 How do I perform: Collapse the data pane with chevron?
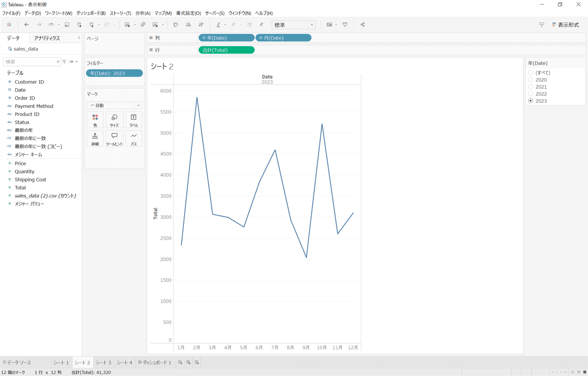coord(79,38)
